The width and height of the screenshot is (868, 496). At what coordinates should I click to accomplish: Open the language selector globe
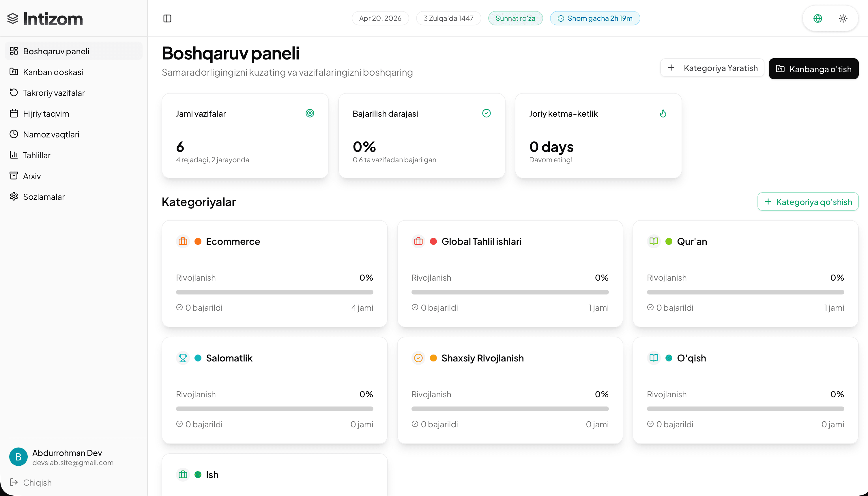click(818, 18)
